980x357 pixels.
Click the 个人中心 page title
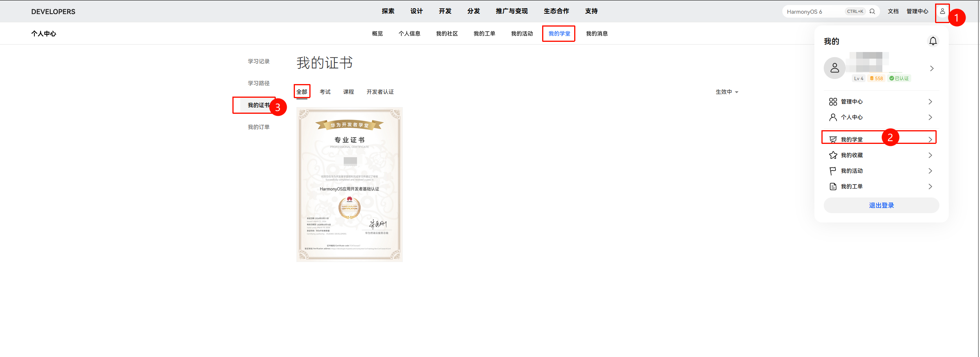[43, 34]
